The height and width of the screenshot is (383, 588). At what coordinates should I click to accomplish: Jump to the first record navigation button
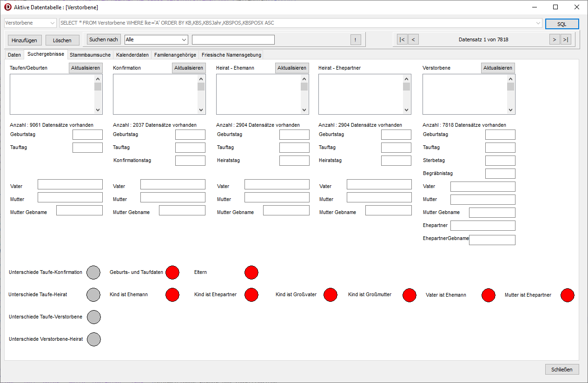tap(402, 39)
